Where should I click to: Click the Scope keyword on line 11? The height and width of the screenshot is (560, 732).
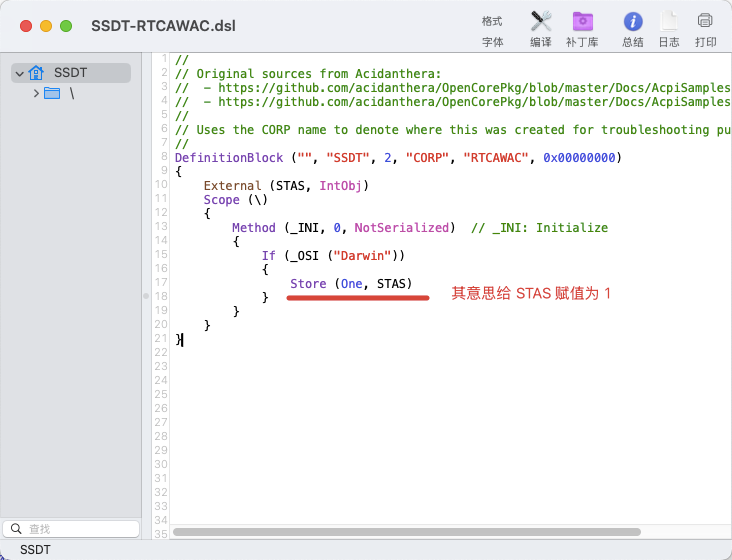pos(221,200)
